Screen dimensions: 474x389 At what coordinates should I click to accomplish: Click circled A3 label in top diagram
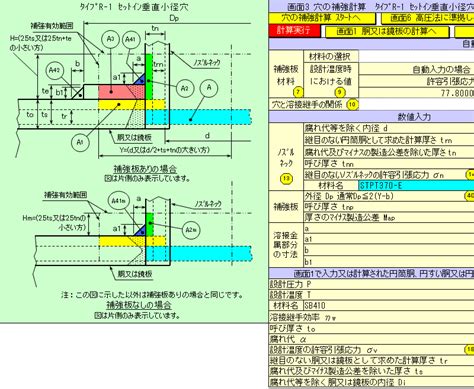[111, 39]
